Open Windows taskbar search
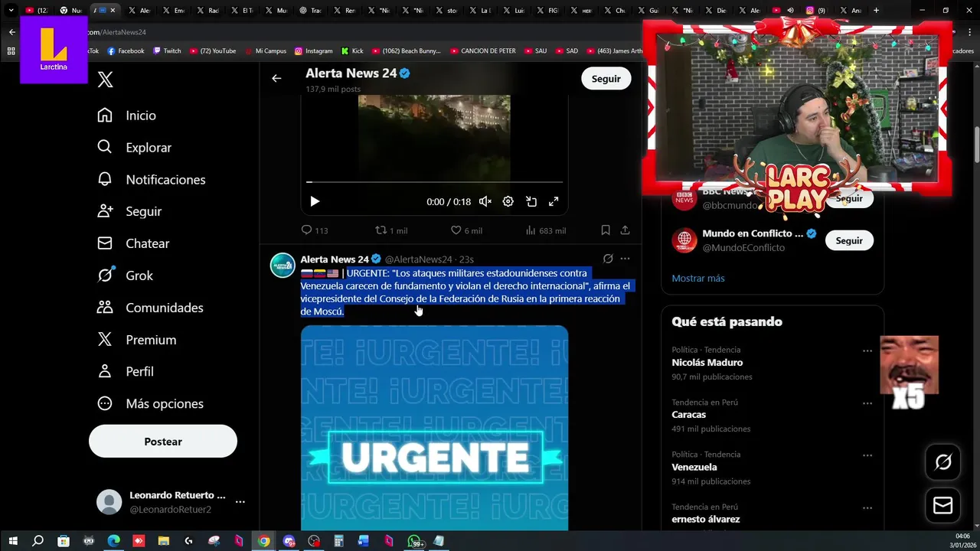Screen dimensions: 980x551 click(x=38, y=541)
